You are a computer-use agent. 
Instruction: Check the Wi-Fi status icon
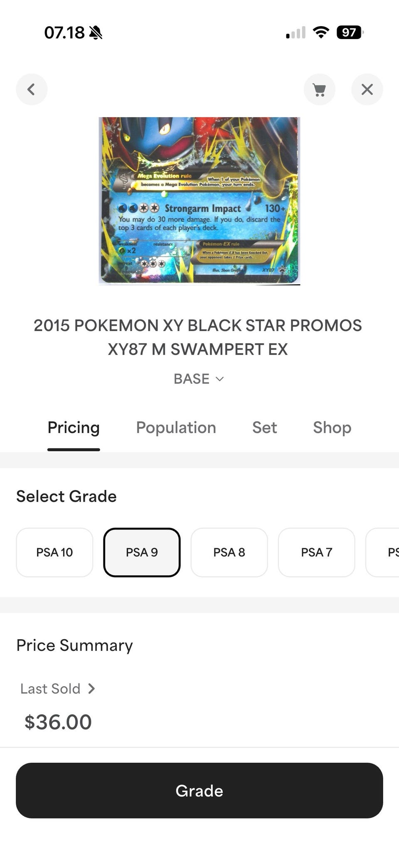320,32
